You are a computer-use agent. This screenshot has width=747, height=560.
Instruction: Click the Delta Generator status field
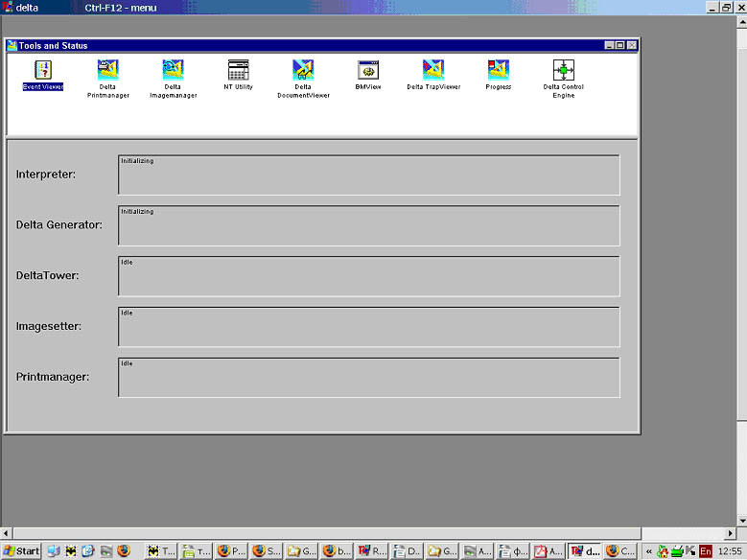click(369, 225)
